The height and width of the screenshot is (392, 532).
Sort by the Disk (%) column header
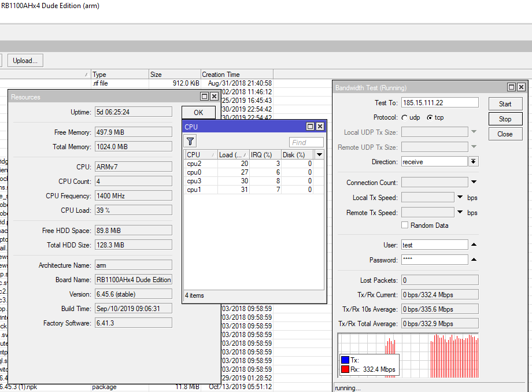tap(297, 154)
